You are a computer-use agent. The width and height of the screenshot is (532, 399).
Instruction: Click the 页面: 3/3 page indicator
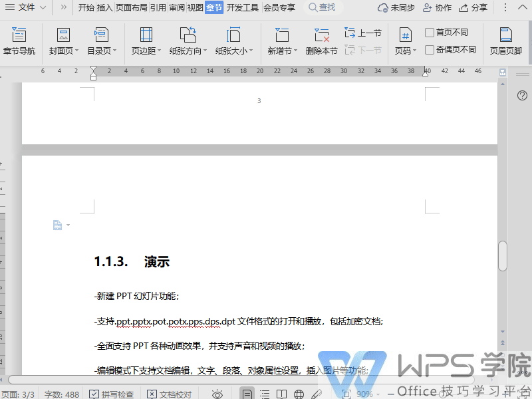pos(18,394)
